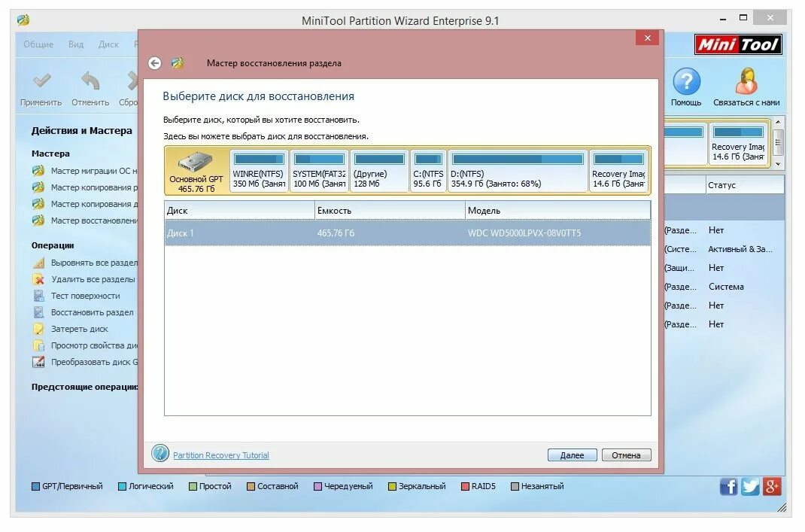Select the SYSTEM(FAT32) partition block
This screenshot has height=532, width=805.
[x=319, y=171]
